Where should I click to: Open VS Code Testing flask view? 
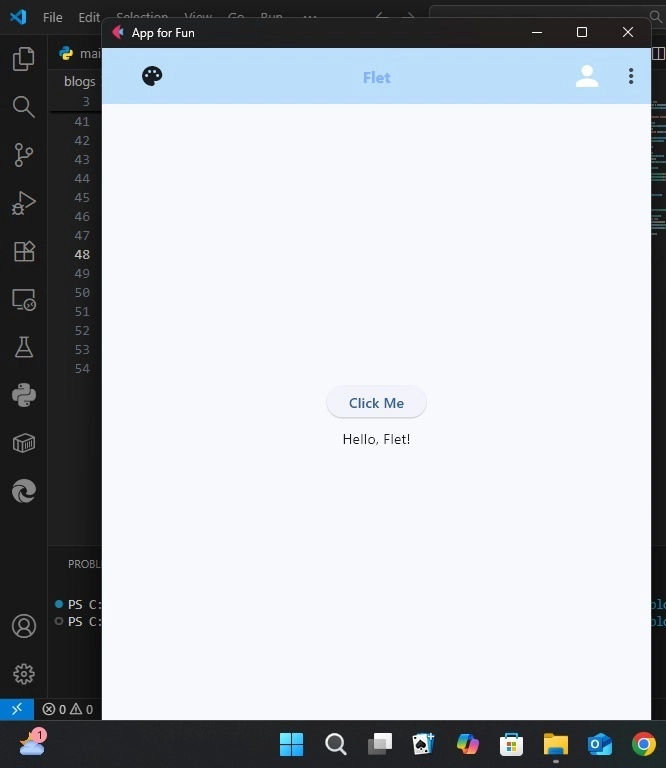click(24, 347)
